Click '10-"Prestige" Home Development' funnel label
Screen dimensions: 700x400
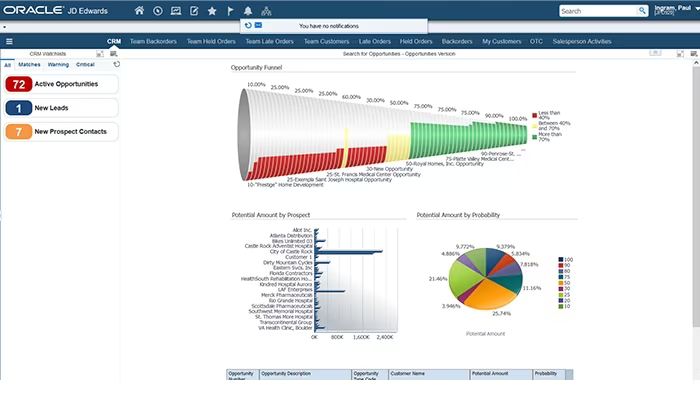285,185
